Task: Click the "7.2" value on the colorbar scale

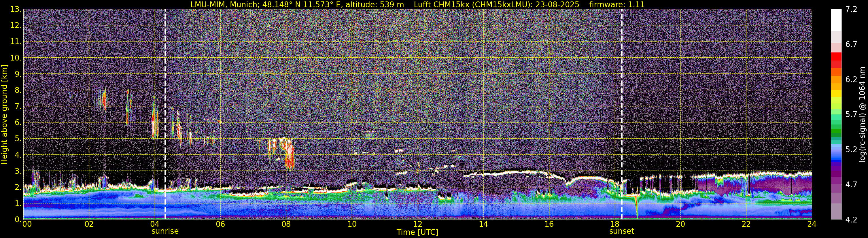Action: click(852, 9)
